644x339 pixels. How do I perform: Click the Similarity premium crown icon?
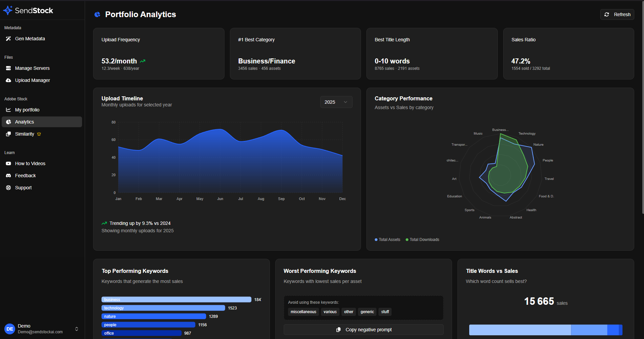point(39,134)
